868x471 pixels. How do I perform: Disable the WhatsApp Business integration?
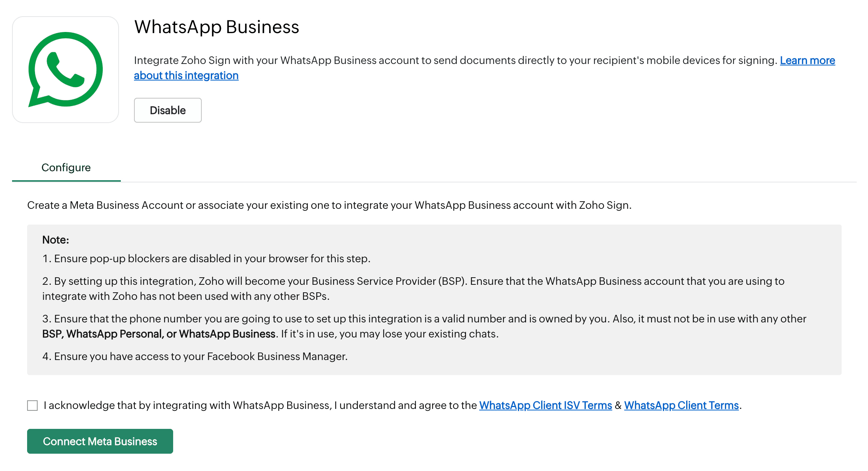[x=168, y=110]
